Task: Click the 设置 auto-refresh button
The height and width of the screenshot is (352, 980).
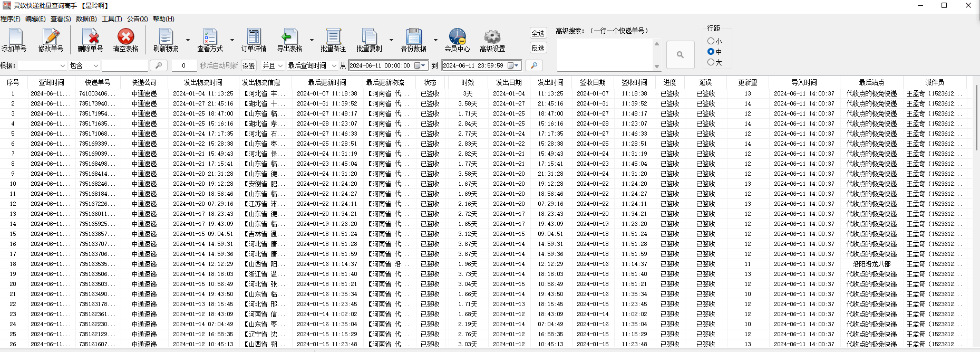Action: click(x=249, y=66)
